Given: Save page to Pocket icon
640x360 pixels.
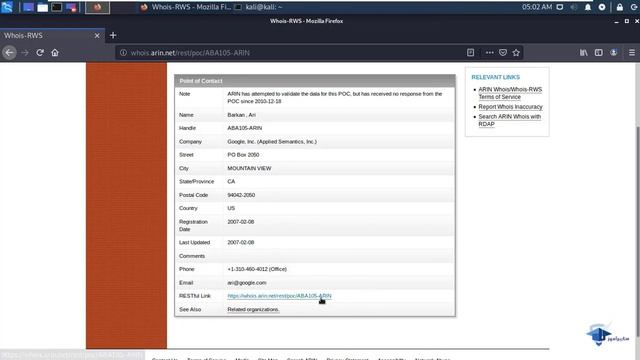Looking at the screenshot, I should [503, 53].
